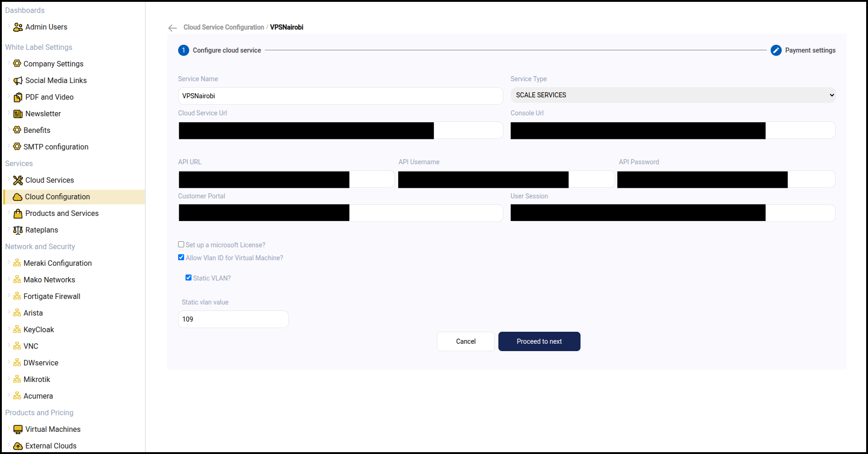This screenshot has width=868, height=454.
Task: Click the Cloud Services tools icon
Action: [x=18, y=180]
